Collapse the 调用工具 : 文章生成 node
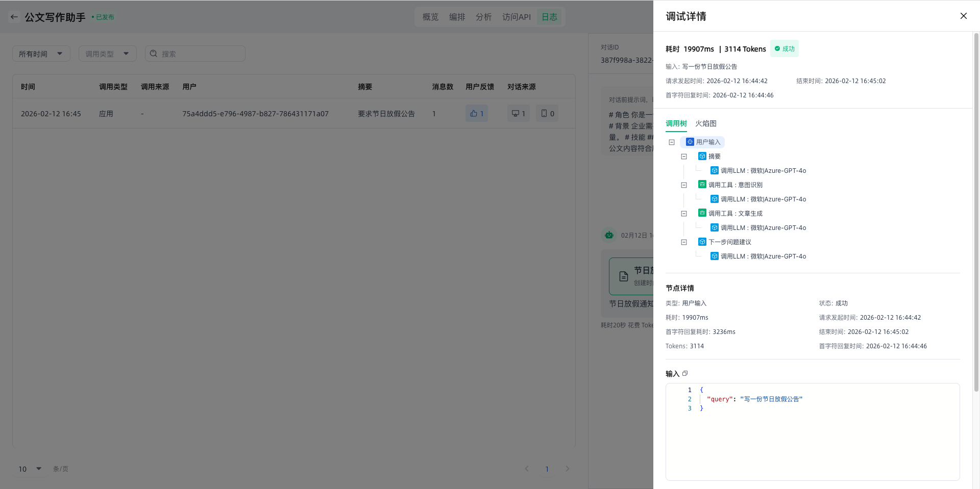 tap(684, 214)
